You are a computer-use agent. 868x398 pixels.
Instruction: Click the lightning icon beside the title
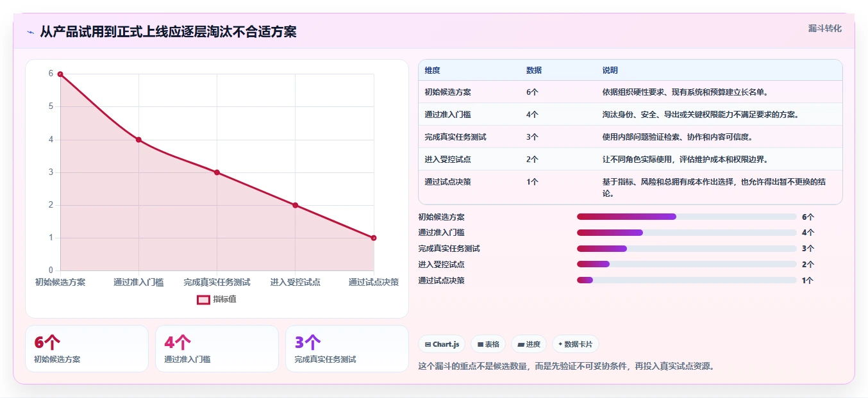tap(30, 32)
